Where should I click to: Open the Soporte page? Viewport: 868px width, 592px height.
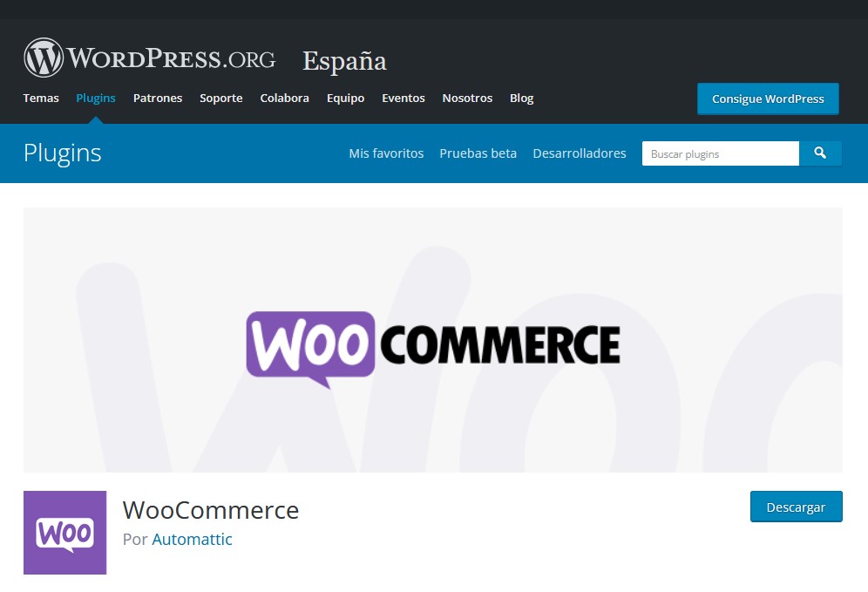[220, 98]
